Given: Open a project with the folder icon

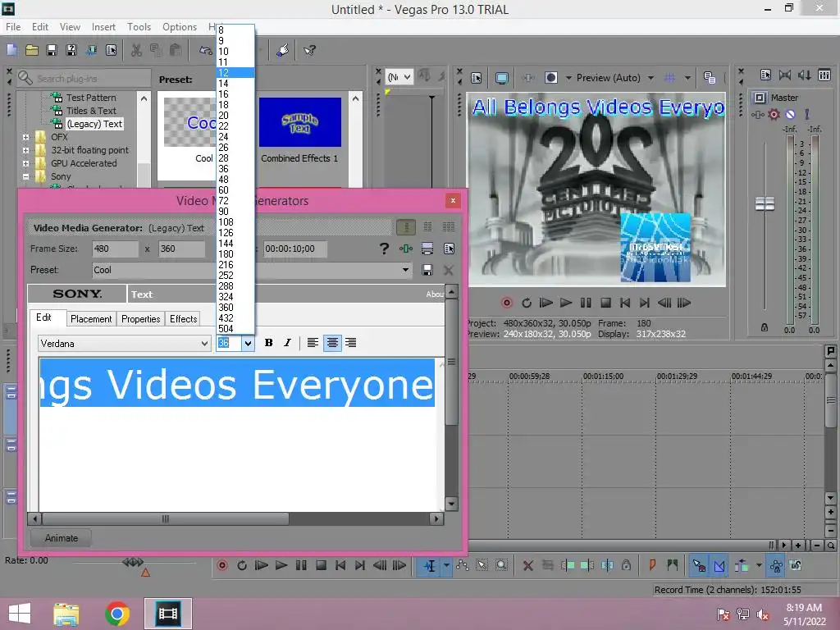Looking at the screenshot, I should coord(32,50).
